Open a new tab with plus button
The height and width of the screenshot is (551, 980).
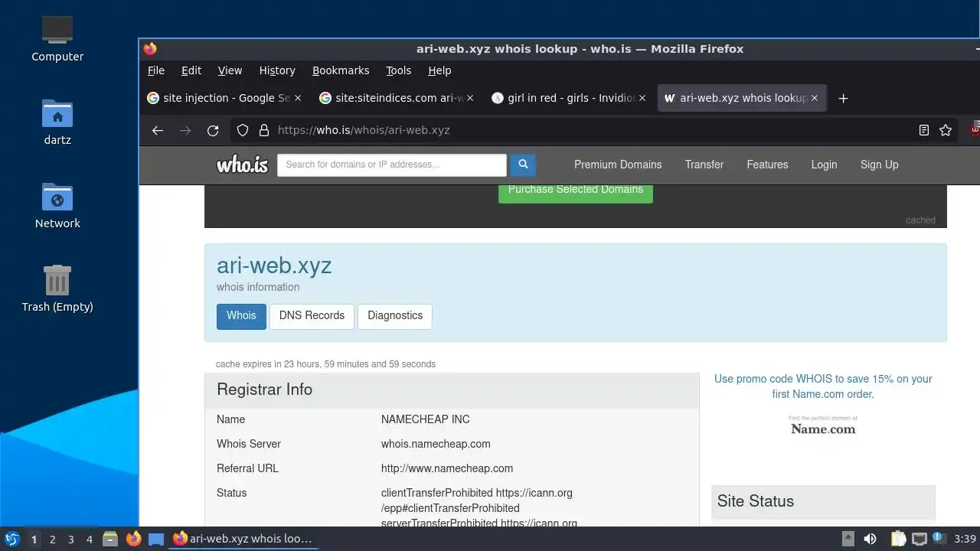(843, 98)
